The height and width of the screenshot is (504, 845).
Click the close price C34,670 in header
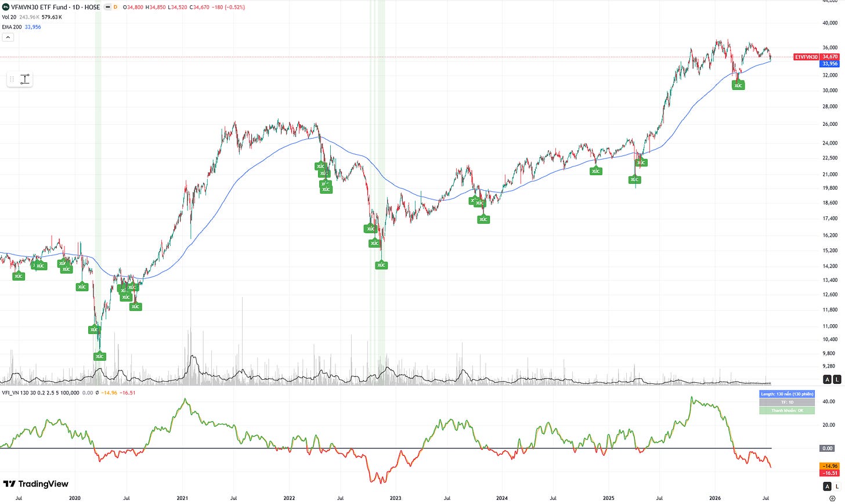click(x=200, y=7)
